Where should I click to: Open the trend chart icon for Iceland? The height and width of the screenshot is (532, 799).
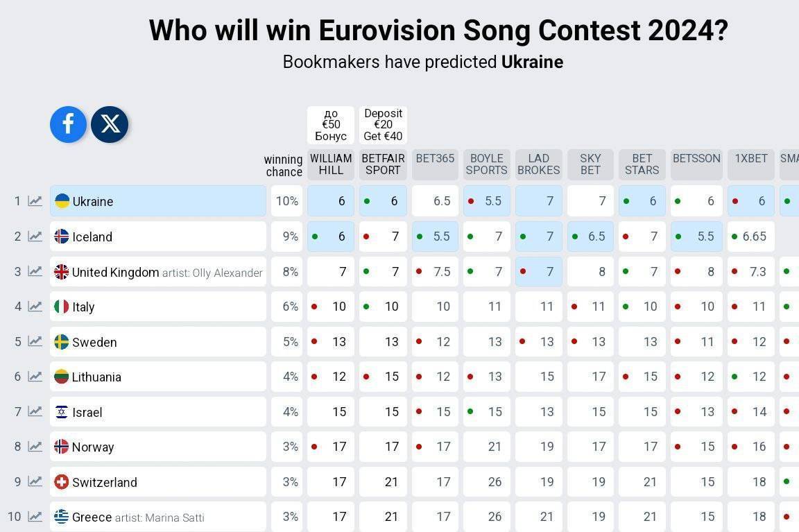click(x=35, y=236)
